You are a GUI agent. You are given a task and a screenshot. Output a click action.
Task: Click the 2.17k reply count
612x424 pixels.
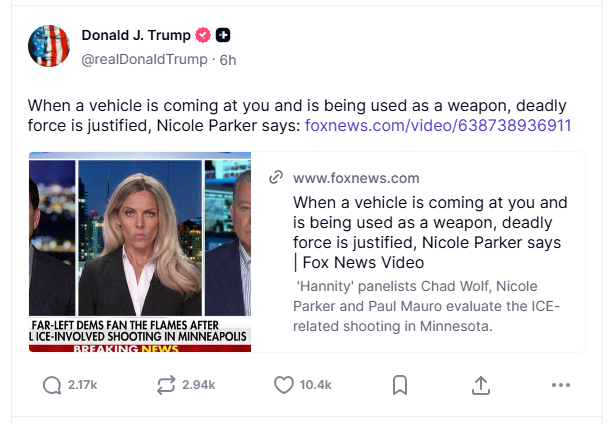coord(85,385)
